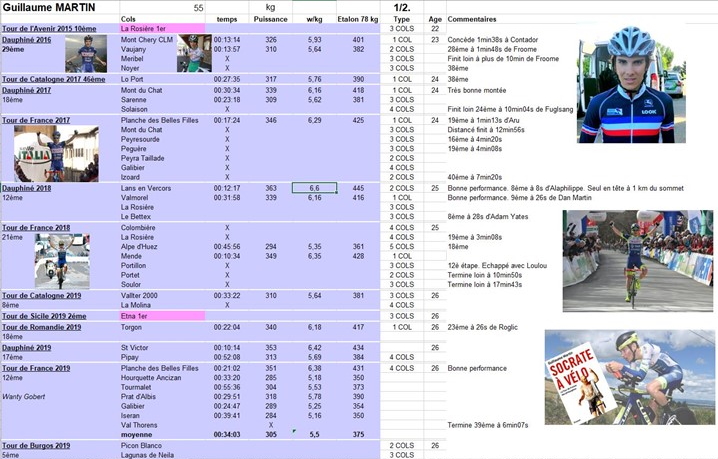Select the 23ème à 26s de Roglic comment
Image resolution: width=718 pixels, height=459 pixels.
point(483,327)
